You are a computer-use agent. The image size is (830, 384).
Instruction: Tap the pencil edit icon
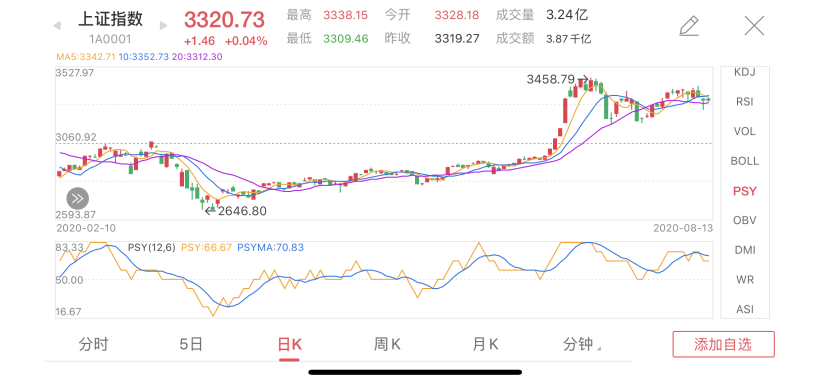(689, 26)
